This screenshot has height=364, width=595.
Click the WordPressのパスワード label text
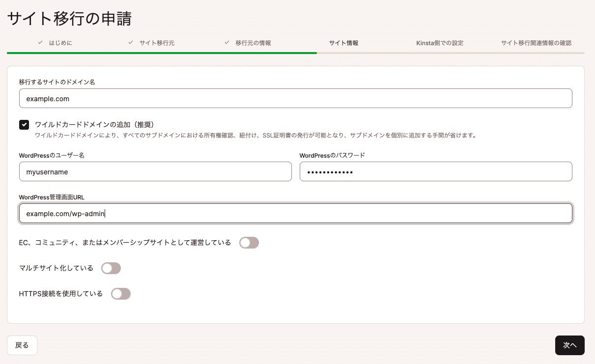point(333,155)
